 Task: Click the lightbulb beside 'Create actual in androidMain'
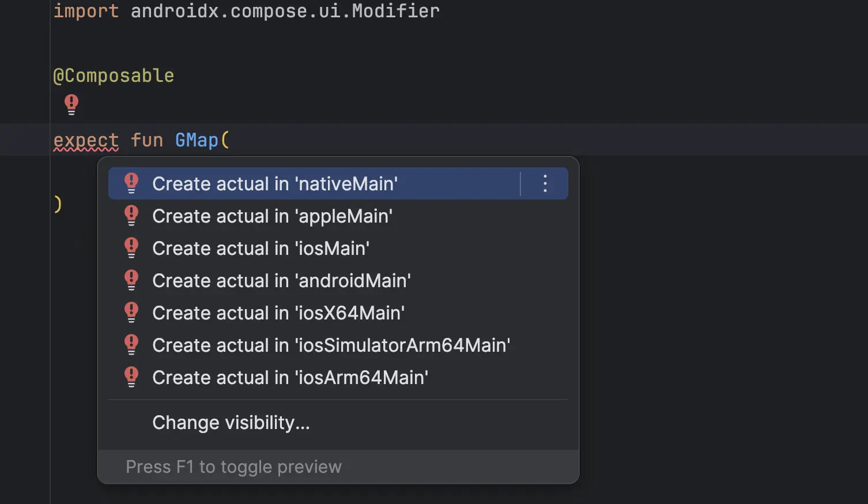(x=131, y=280)
